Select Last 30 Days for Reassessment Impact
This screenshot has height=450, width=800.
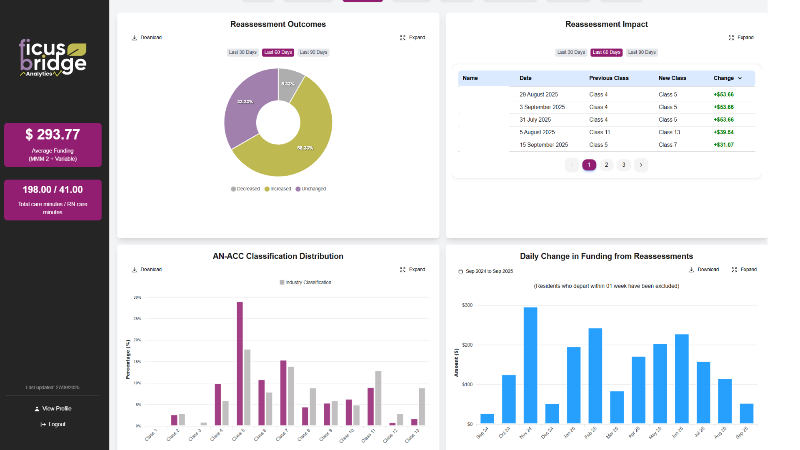click(x=572, y=52)
